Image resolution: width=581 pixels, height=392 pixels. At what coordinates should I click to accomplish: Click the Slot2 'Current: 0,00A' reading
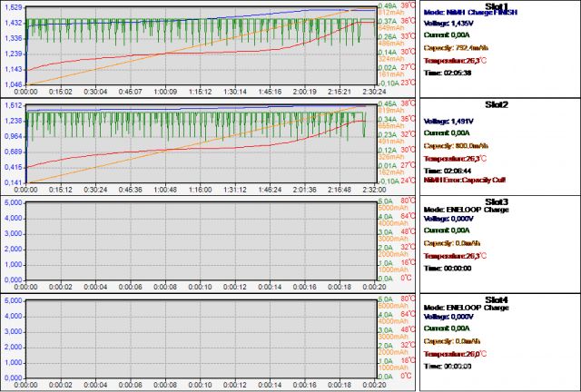[447, 132]
